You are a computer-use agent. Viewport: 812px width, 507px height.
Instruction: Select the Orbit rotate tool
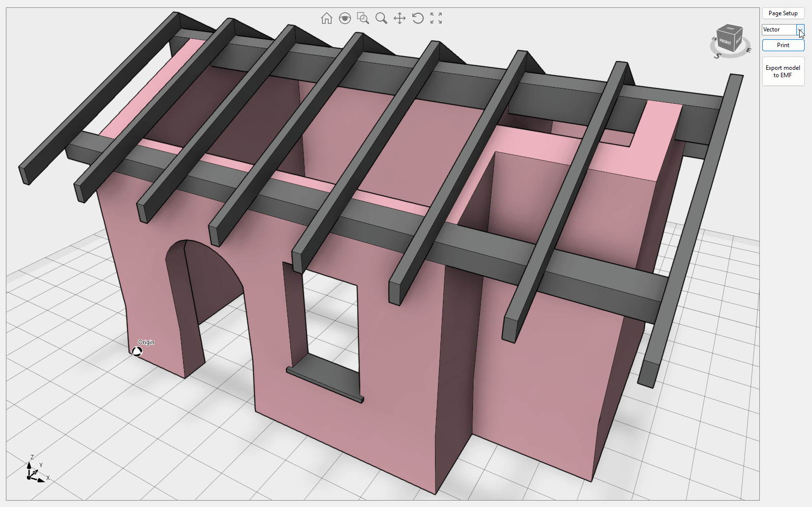418,19
